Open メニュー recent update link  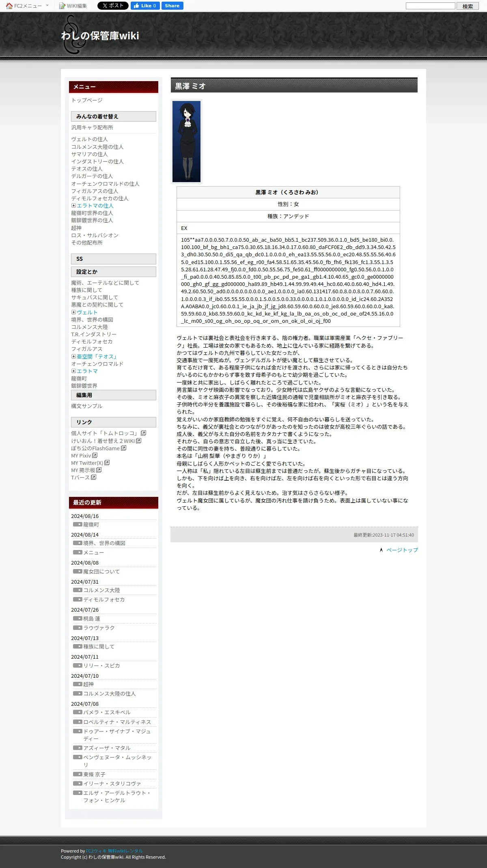pos(94,552)
